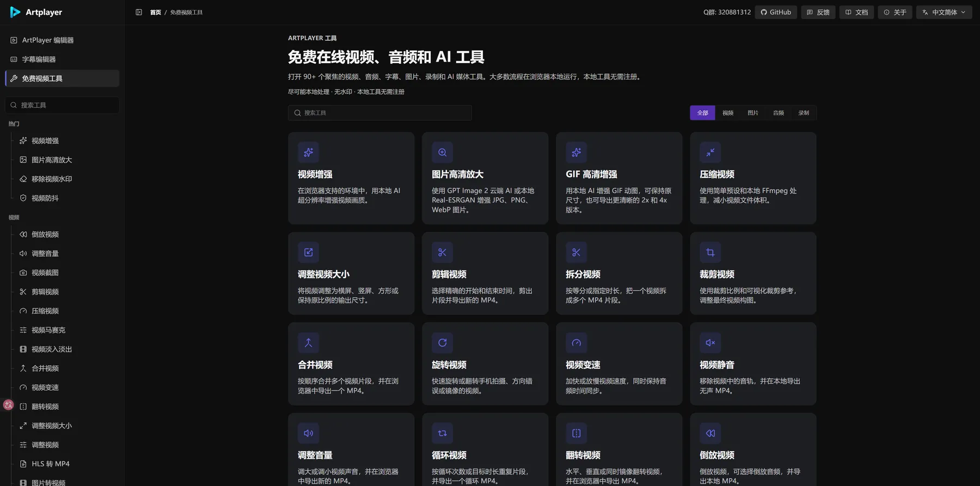Click the 旋转视频 card rotate icon
The height and width of the screenshot is (486, 980).
(442, 343)
